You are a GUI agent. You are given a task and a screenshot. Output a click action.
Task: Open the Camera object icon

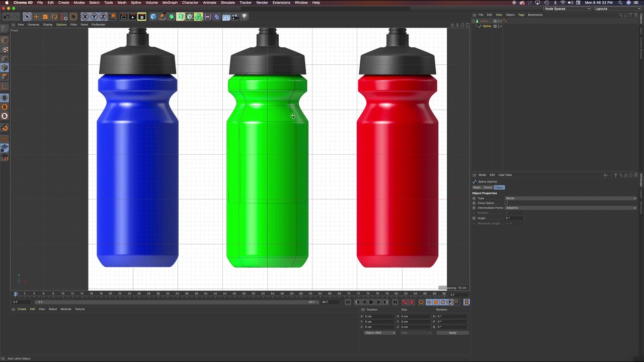point(234,17)
